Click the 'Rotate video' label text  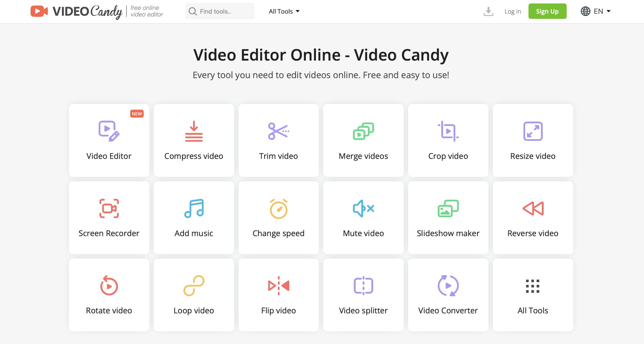(x=109, y=310)
